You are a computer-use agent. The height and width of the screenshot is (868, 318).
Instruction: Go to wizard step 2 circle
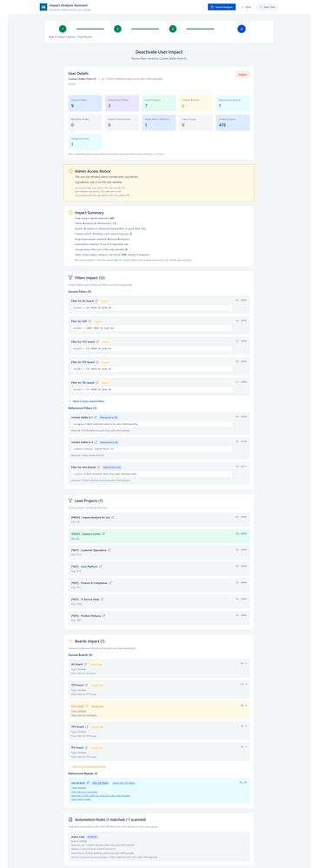117,29
